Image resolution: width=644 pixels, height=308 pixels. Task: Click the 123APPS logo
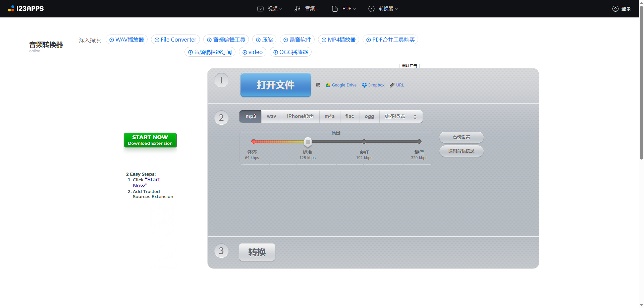(x=26, y=9)
